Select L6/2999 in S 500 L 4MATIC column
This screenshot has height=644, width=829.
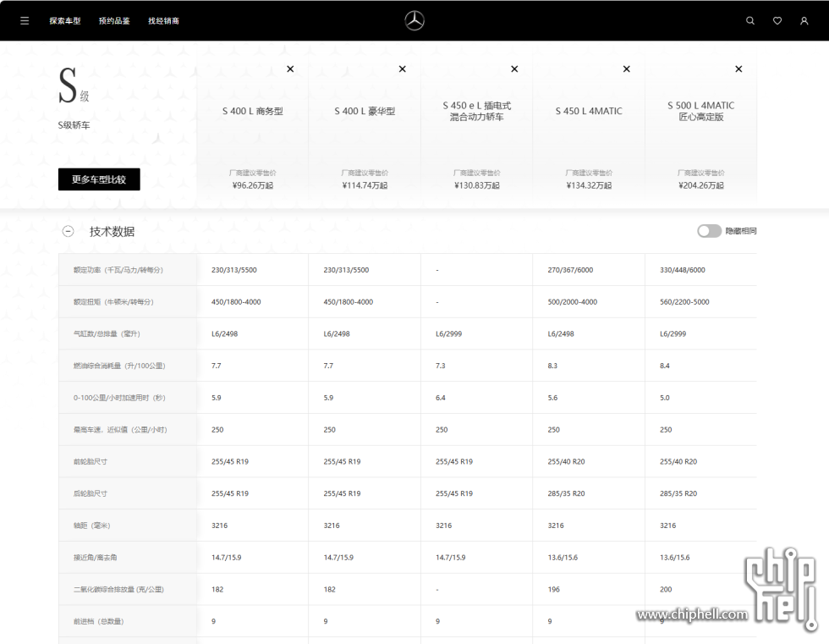[673, 333]
